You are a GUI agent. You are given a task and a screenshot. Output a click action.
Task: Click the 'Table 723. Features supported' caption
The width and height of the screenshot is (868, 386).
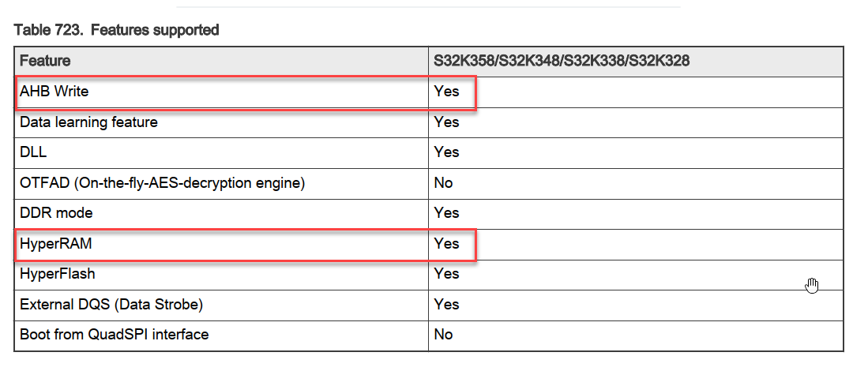(x=117, y=31)
